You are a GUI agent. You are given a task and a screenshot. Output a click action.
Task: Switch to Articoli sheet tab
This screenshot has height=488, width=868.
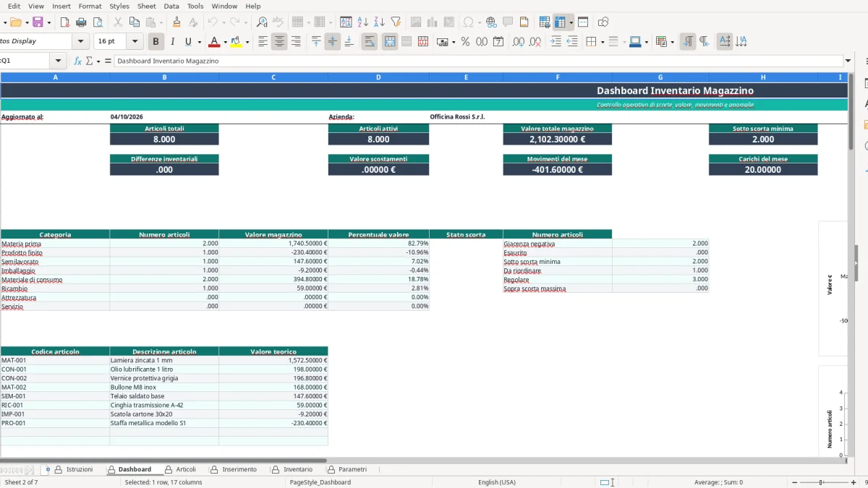[x=180, y=469]
